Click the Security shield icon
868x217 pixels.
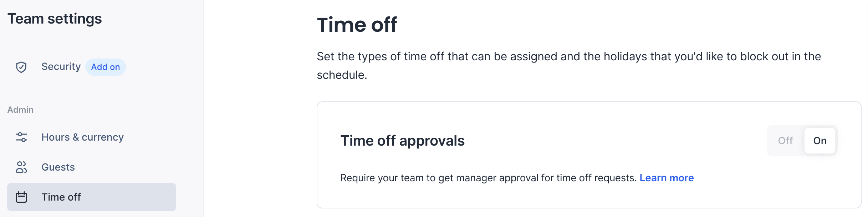[21, 67]
